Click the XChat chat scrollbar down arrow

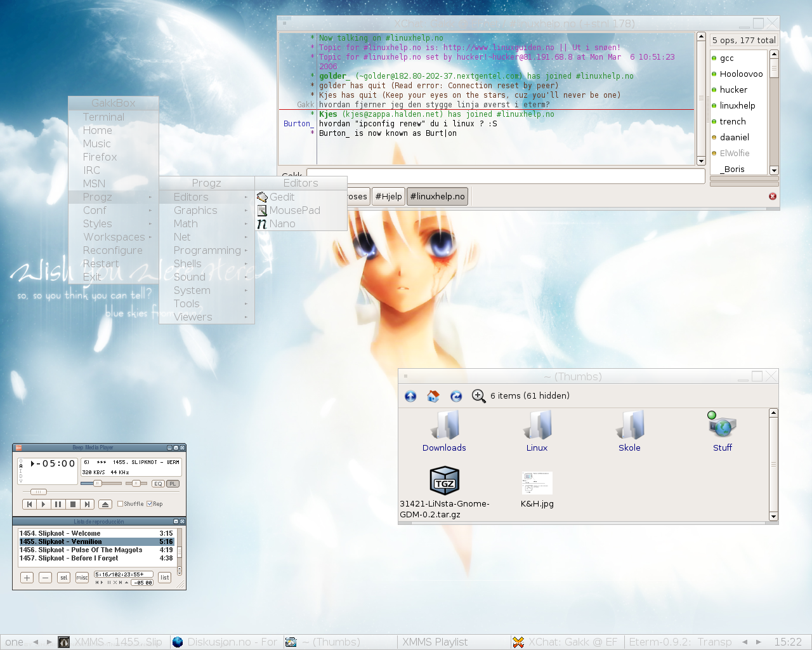[701, 161]
